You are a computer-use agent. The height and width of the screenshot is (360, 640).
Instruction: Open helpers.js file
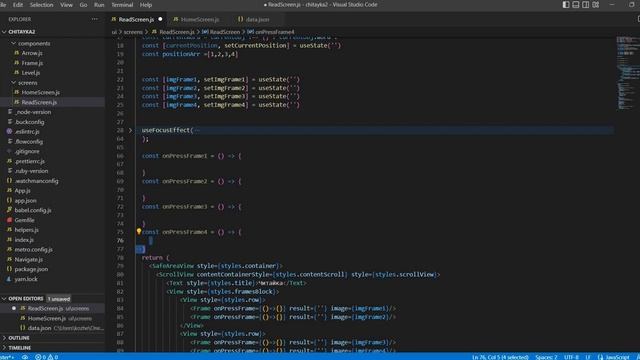click(x=26, y=230)
